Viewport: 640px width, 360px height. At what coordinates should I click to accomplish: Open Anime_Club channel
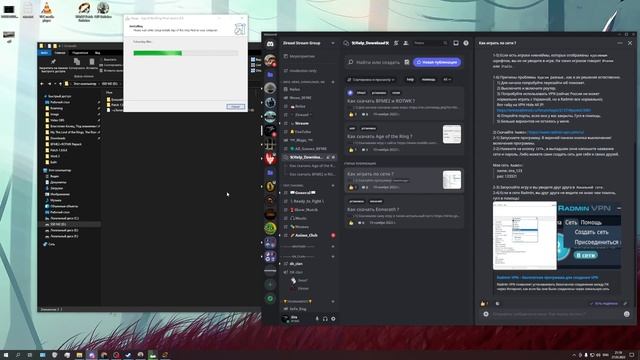[309, 236]
